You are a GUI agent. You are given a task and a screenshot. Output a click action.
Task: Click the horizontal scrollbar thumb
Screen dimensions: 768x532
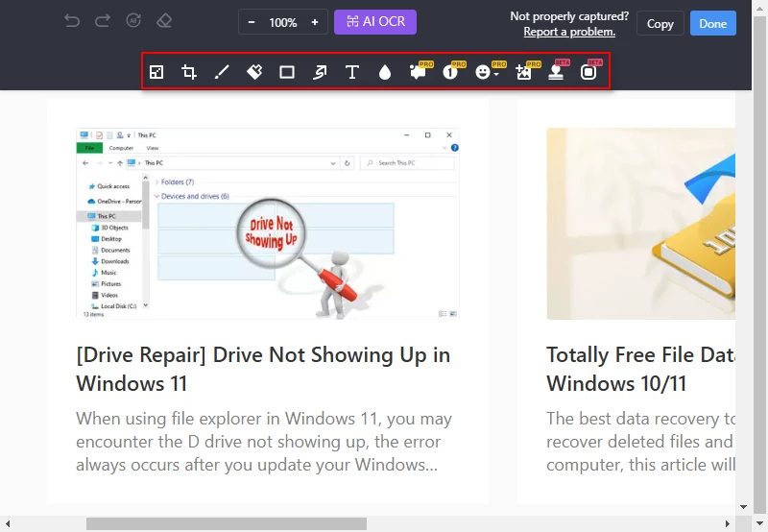pos(227,523)
